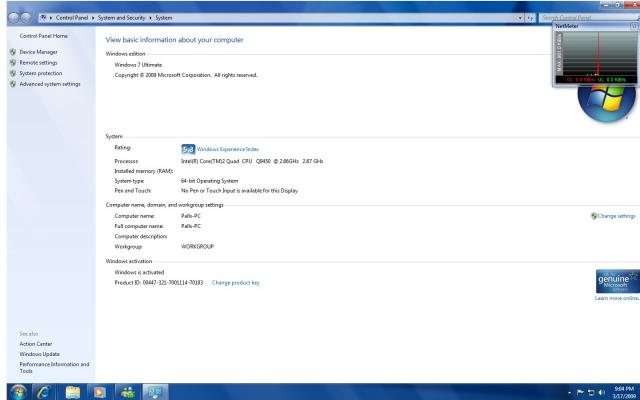The height and width of the screenshot is (400, 640).
Task: Click the network tray icon
Action: coord(591,392)
